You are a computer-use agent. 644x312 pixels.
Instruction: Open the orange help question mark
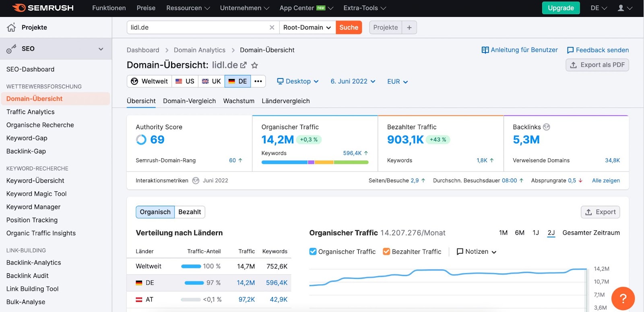point(623,298)
